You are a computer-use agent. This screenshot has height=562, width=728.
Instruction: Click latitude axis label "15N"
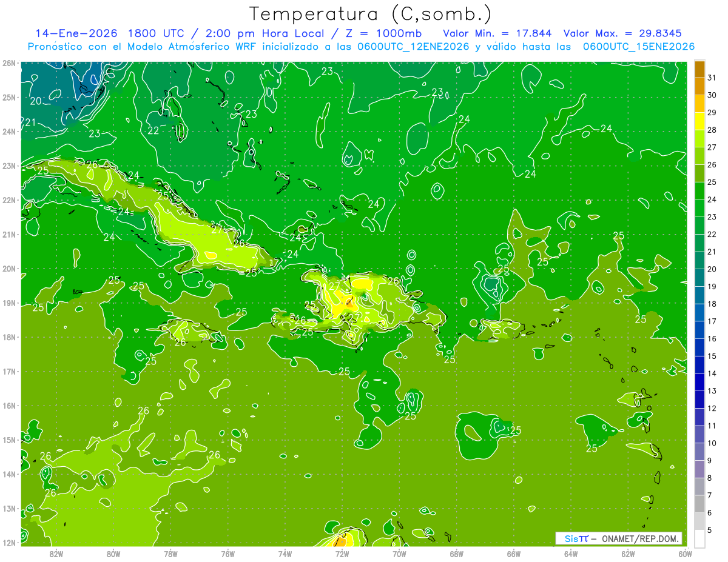coord(8,440)
